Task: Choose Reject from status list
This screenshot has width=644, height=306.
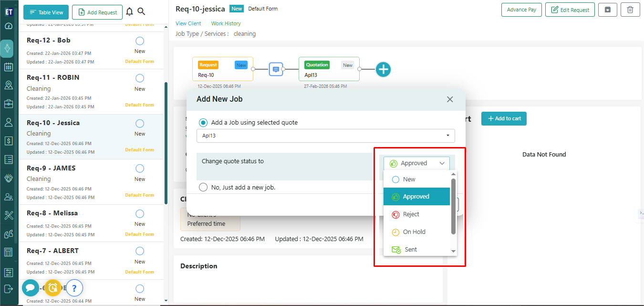Action: 411,214
